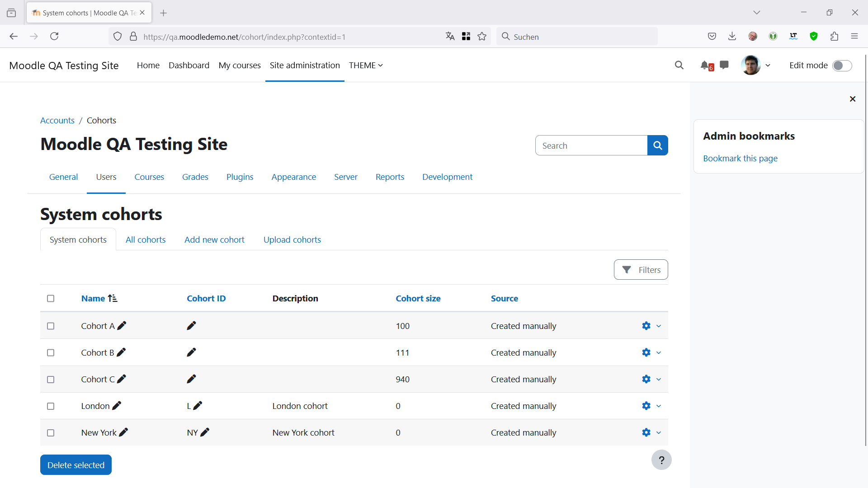Image resolution: width=868 pixels, height=488 pixels.
Task: Focus the admin Search input field
Action: coord(591,145)
